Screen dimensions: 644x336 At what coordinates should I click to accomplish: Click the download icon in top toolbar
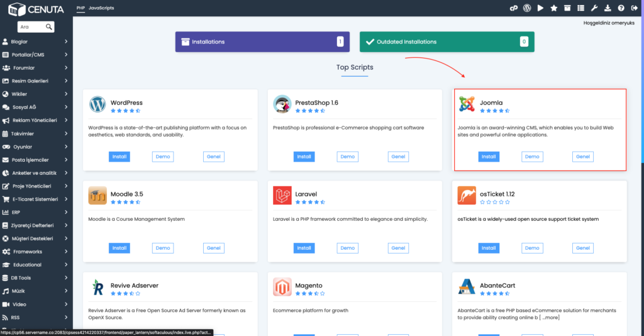tap(608, 8)
